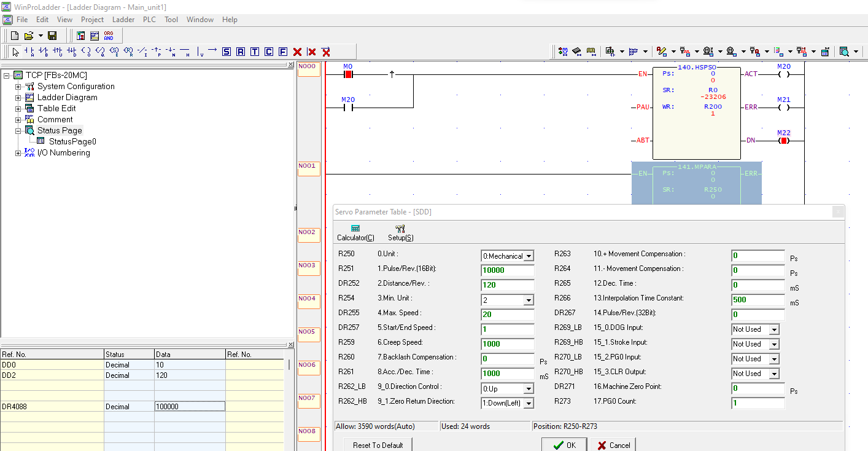The image size is (868, 451).
Task: Select the Timer function block icon
Action: tap(255, 52)
